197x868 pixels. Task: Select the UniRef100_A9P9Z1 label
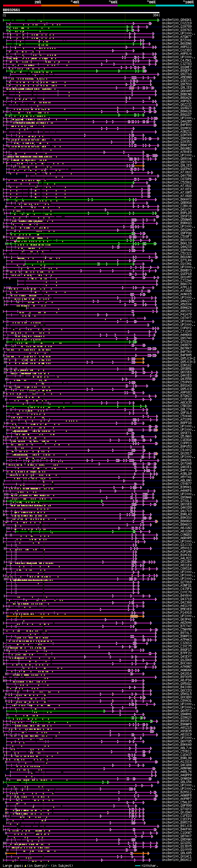tap(177, 101)
